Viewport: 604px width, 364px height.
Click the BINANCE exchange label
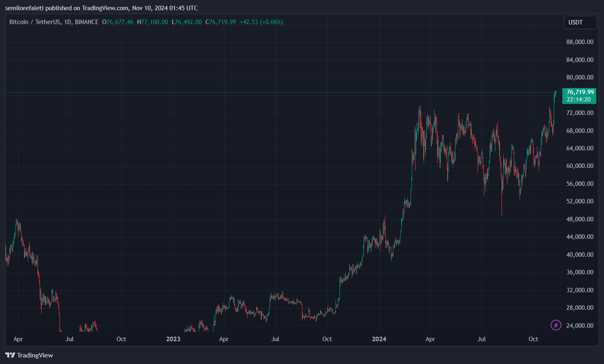tap(87, 22)
